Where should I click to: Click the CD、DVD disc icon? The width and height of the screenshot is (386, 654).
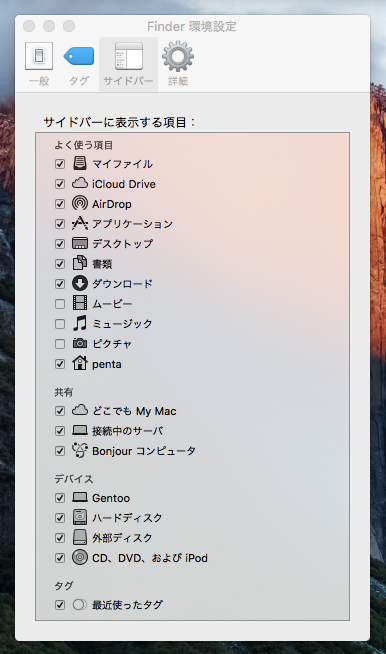point(80,557)
